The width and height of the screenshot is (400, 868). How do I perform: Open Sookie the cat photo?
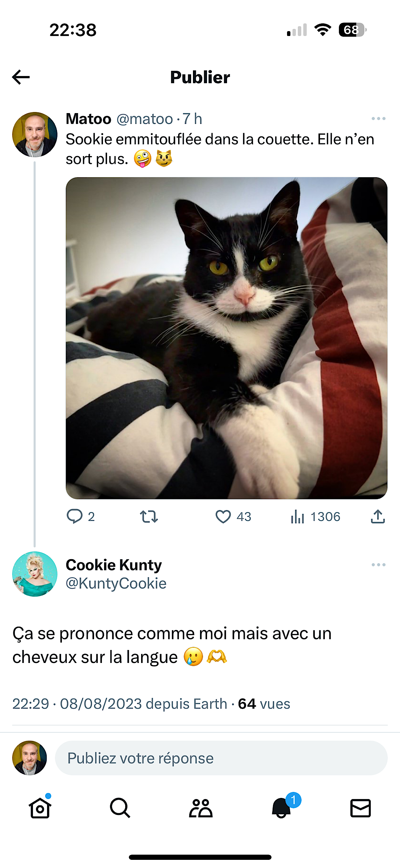click(226, 338)
